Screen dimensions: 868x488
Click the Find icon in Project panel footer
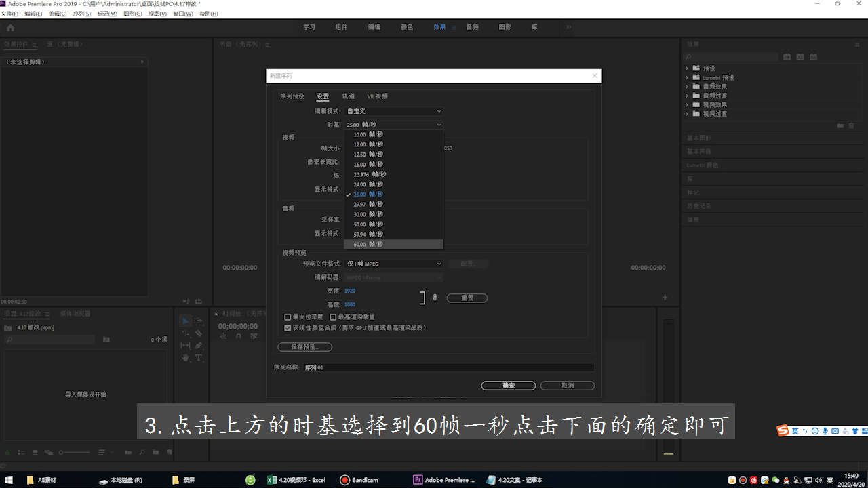coord(143,452)
